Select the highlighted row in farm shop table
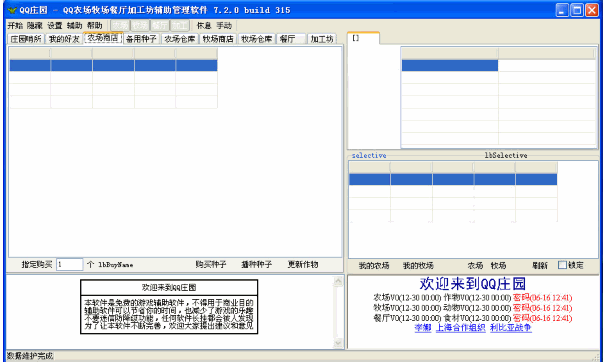 click(113, 65)
